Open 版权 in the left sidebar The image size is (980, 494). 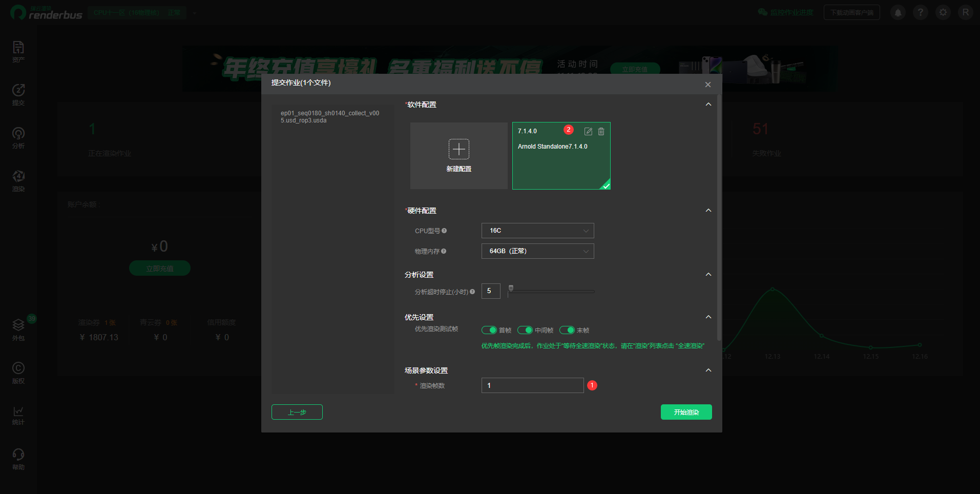coord(18,373)
